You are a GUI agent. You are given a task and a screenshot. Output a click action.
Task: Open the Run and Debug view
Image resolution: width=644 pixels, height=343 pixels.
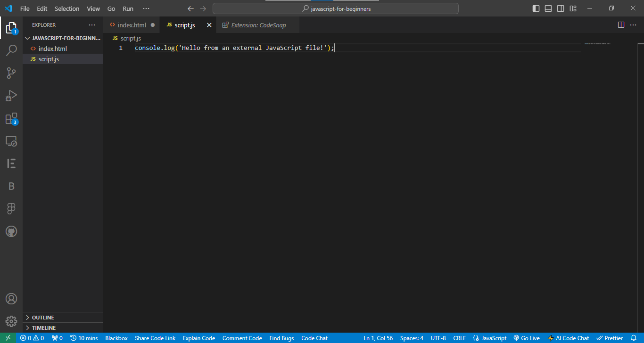(11, 96)
